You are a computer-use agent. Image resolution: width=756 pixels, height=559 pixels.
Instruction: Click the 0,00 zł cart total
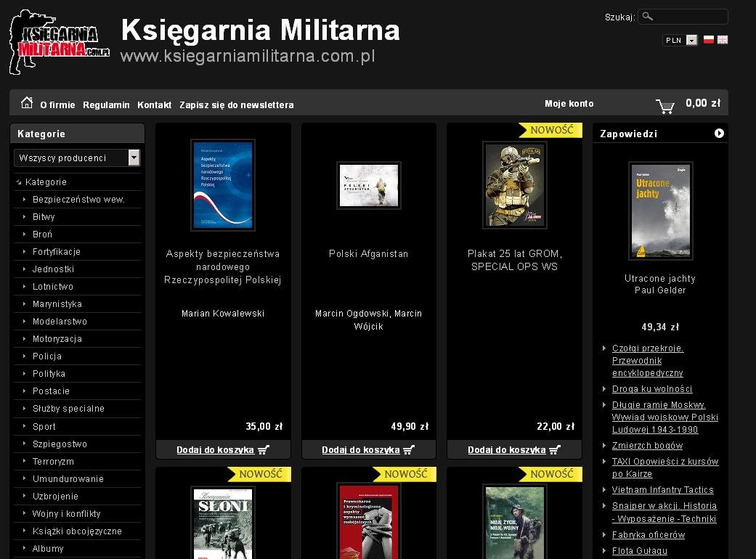pos(702,102)
